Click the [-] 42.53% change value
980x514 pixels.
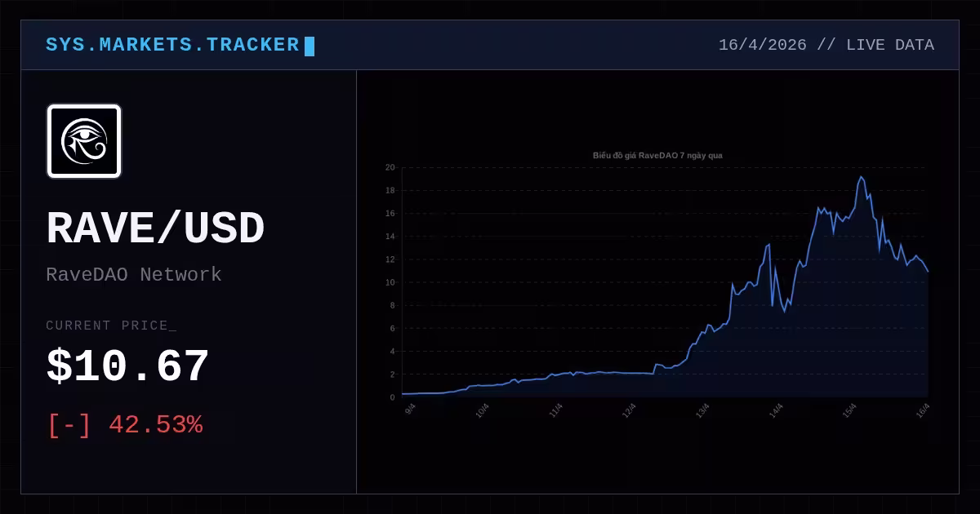click(x=125, y=425)
